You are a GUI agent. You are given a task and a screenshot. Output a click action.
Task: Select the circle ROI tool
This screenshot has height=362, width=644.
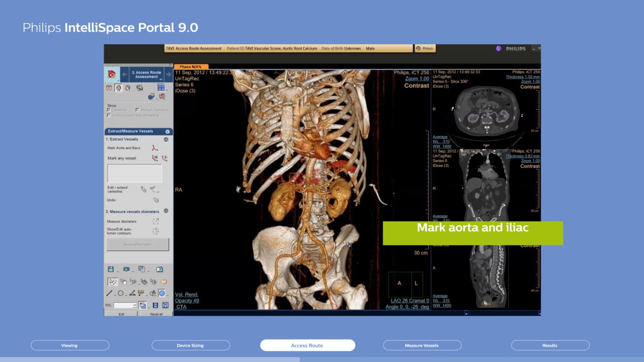(120, 293)
